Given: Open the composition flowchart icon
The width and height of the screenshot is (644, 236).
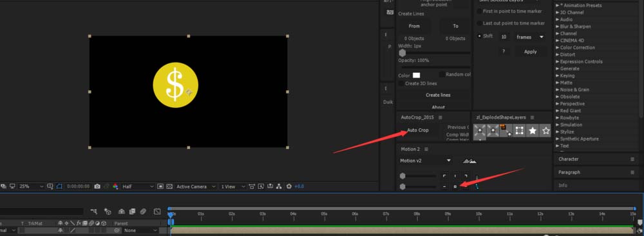Looking at the screenshot, I should tap(279, 186).
